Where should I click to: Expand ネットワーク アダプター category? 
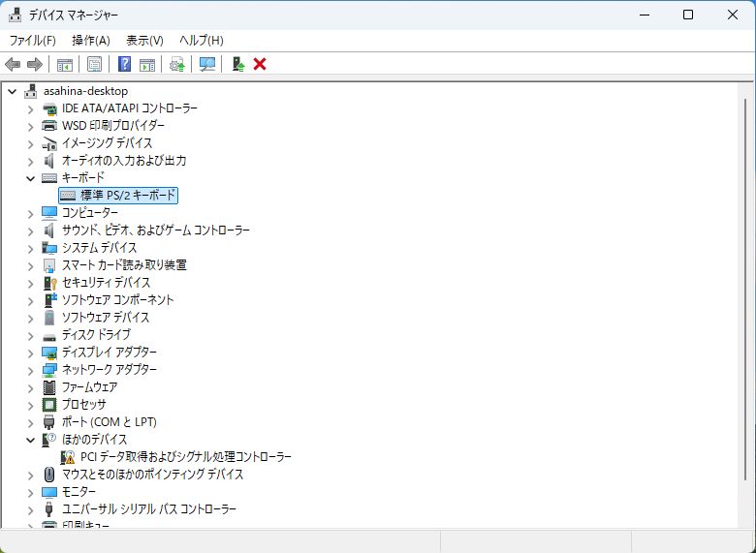click(x=30, y=370)
